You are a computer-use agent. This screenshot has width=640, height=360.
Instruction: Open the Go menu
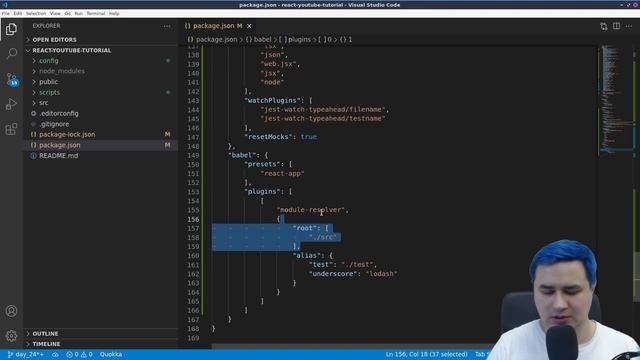coord(67,13)
